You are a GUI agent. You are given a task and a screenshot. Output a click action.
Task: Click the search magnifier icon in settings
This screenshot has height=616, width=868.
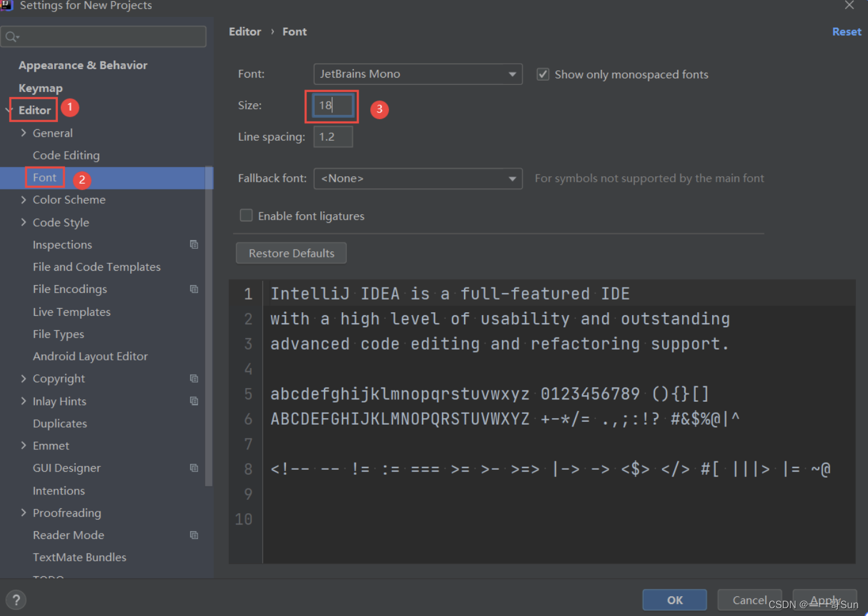(x=11, y=37)
